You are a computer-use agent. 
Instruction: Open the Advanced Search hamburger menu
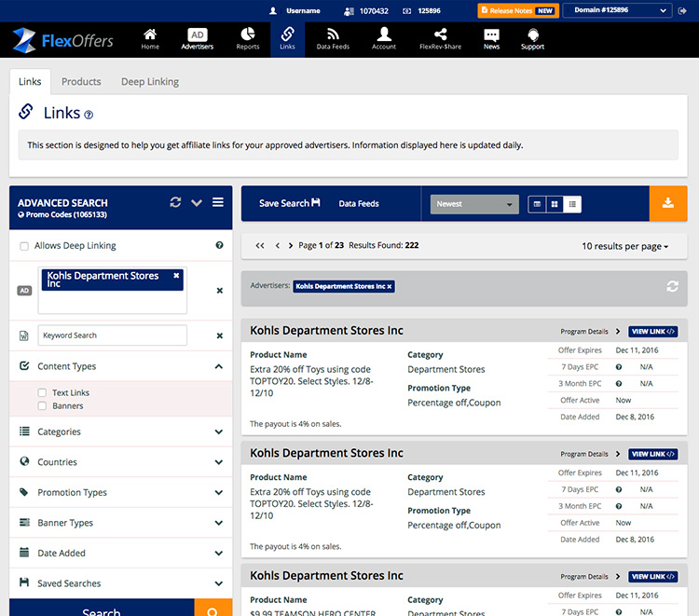point(218,202)
